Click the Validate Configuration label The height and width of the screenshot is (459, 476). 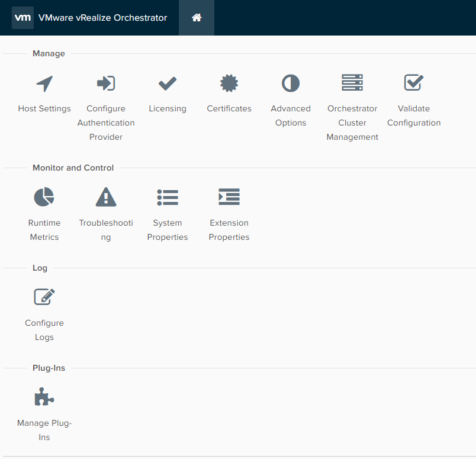[414, 115]
